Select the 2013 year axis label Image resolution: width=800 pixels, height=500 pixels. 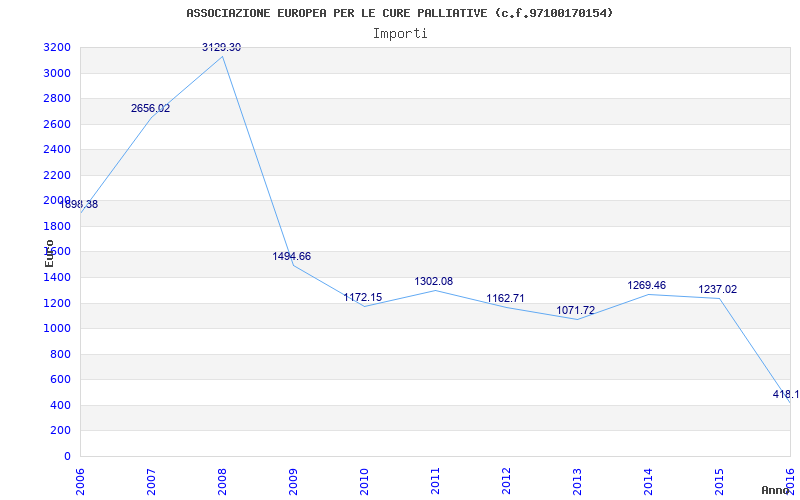(x=577, y=481)
